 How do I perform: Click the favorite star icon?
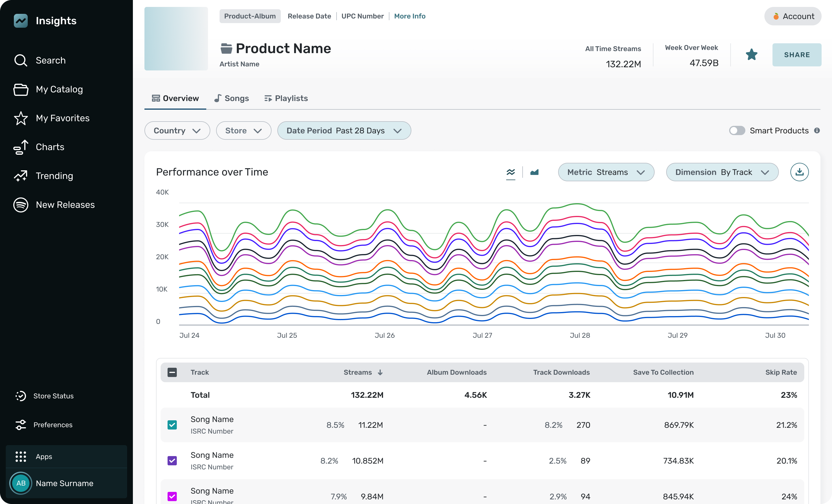[x=751, y=55]
